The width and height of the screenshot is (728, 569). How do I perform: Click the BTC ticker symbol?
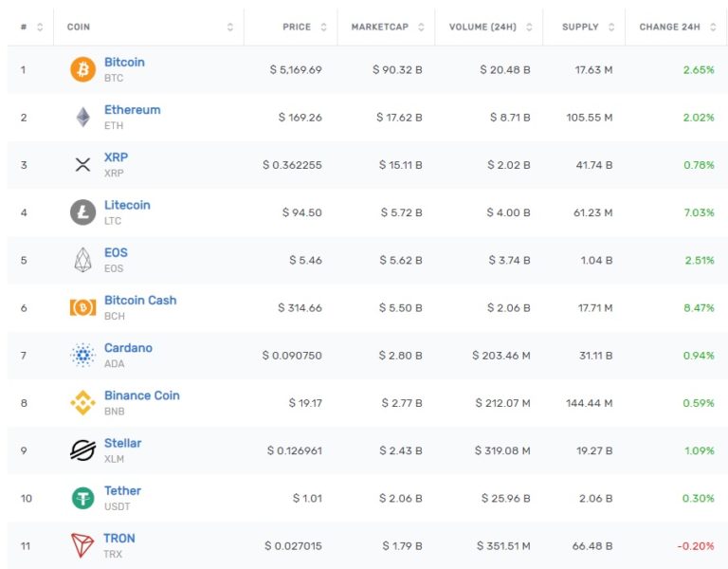pyautogui.click(x=114, y=78)
